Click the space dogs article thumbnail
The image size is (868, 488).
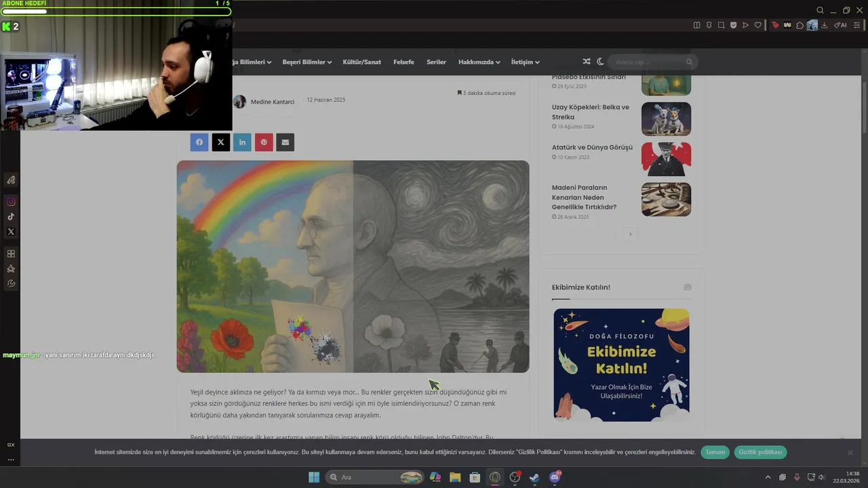pyautogui.click(x=666, y=119)
